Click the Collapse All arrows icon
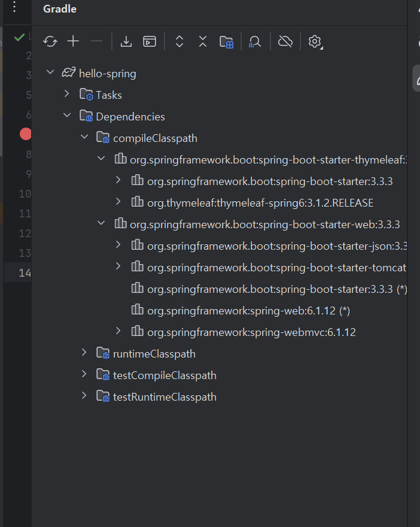Image resolution: width=420 pixels, height=527 pixels. (203, 42)
